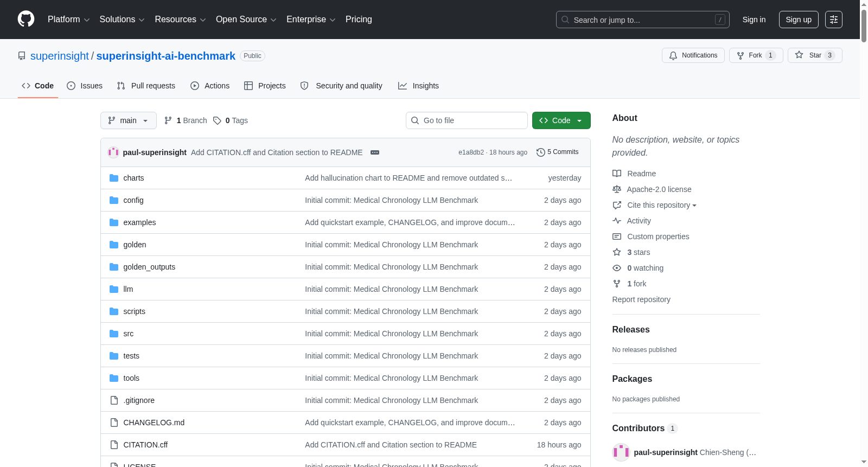Open the golden_outputs folder

[149, 267]
